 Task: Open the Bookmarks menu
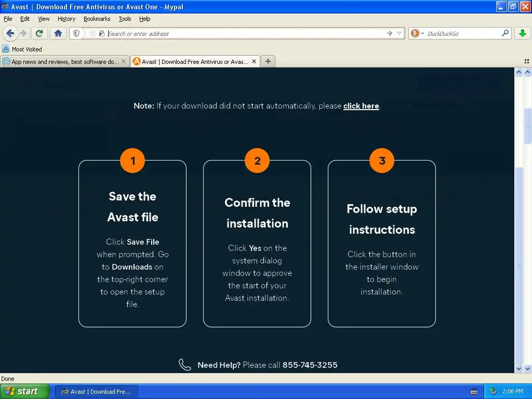coord(97,19)
